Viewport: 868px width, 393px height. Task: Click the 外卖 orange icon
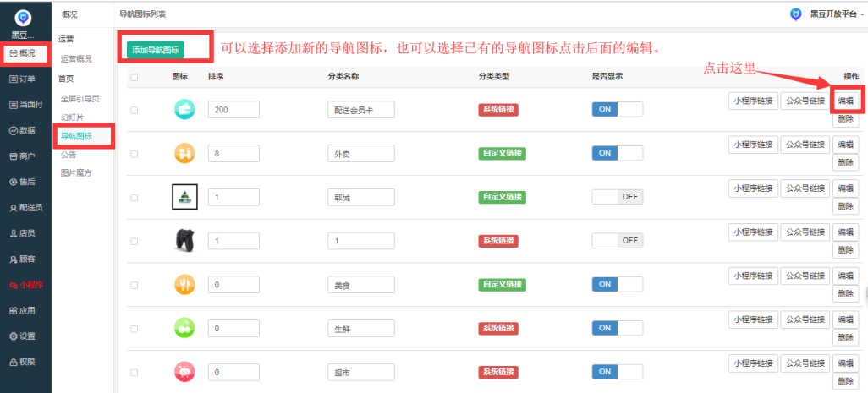[184, 153]
